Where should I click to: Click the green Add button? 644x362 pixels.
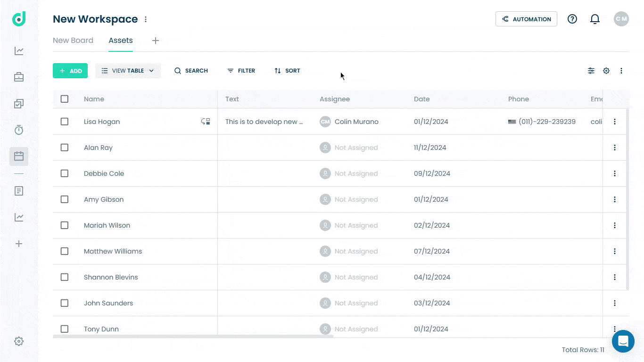point(70,71)
